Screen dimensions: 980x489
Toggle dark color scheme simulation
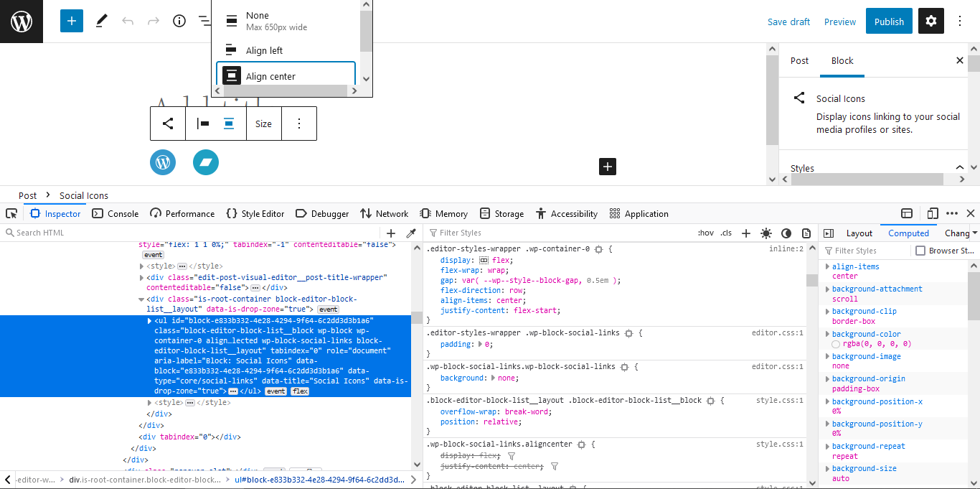[786, 233]
